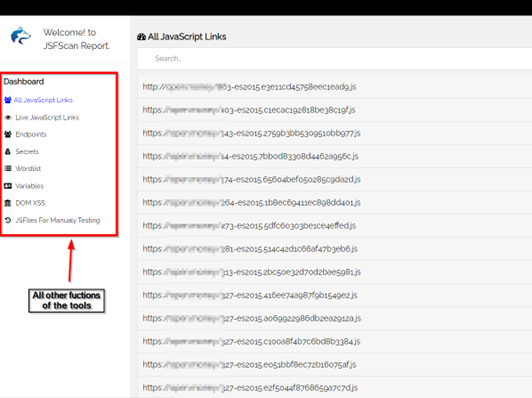Open the link ending 5dfc60303be1ce4effed.js

pos(249,226)
